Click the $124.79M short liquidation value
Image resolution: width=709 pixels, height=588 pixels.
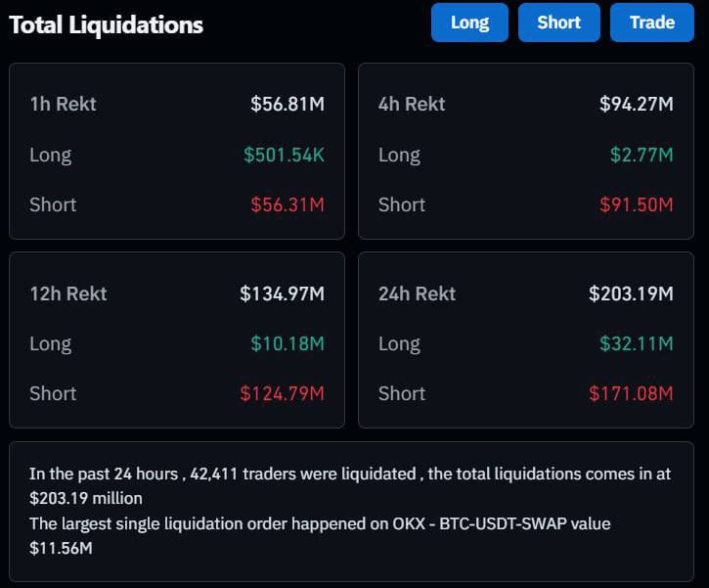click(x=283, y=393)
